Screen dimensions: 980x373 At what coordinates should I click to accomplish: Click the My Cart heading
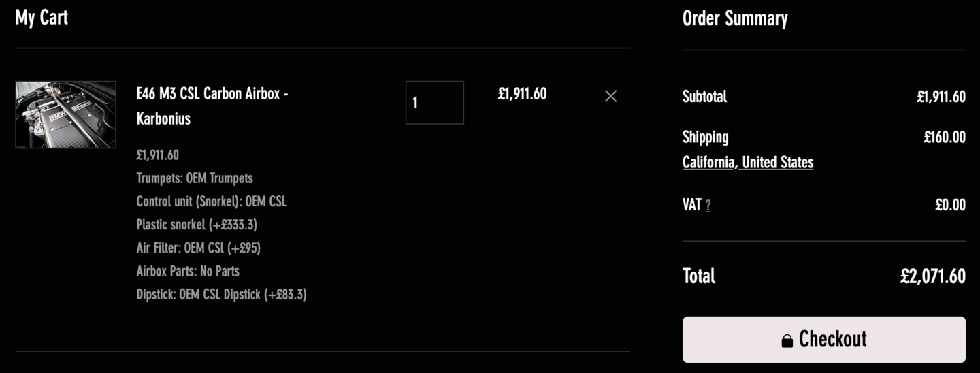[42, 17]
